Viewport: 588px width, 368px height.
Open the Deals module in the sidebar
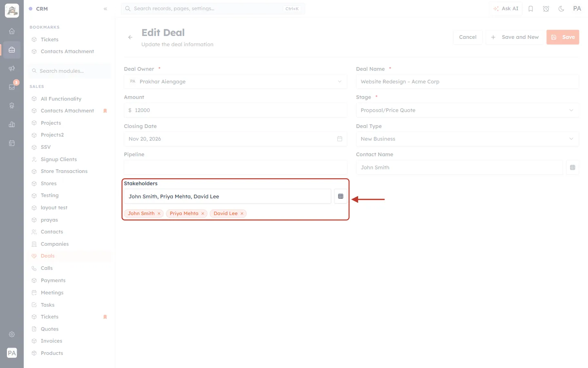(x=69, y=256)
